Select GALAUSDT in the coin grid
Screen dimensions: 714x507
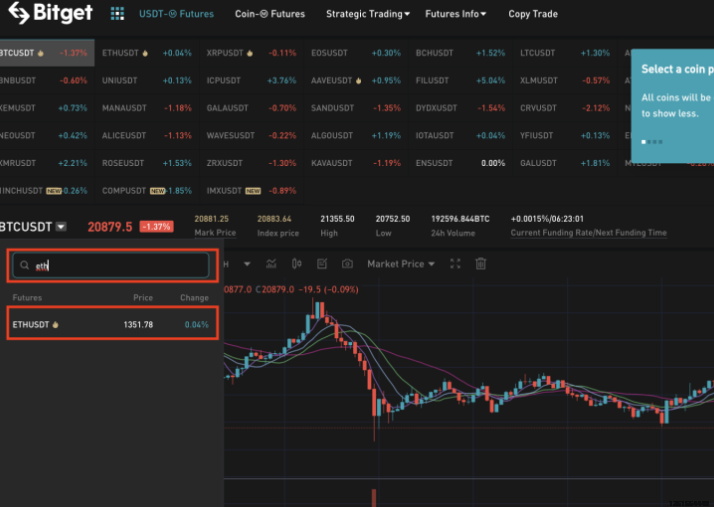(251, 108)
